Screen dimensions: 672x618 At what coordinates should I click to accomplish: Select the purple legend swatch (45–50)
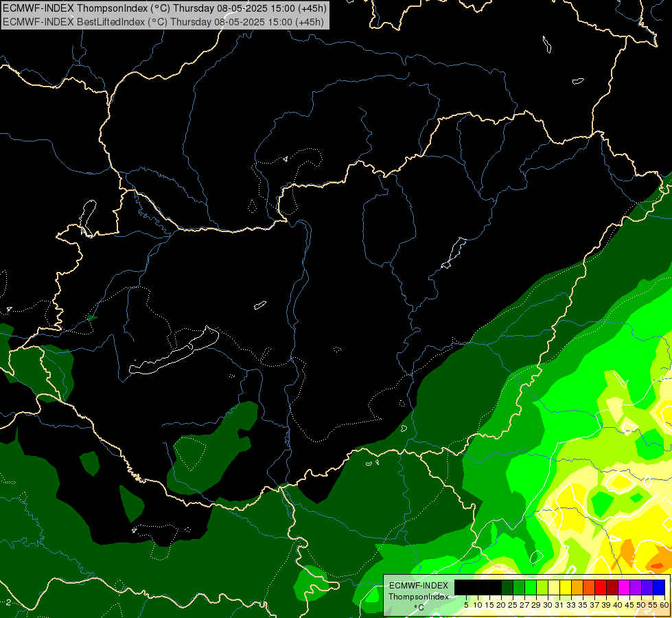[636, 587]
